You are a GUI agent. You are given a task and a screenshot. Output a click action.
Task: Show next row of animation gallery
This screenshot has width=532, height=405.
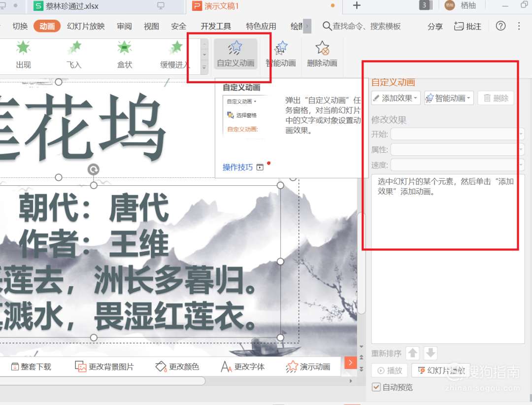click(204, 55)
